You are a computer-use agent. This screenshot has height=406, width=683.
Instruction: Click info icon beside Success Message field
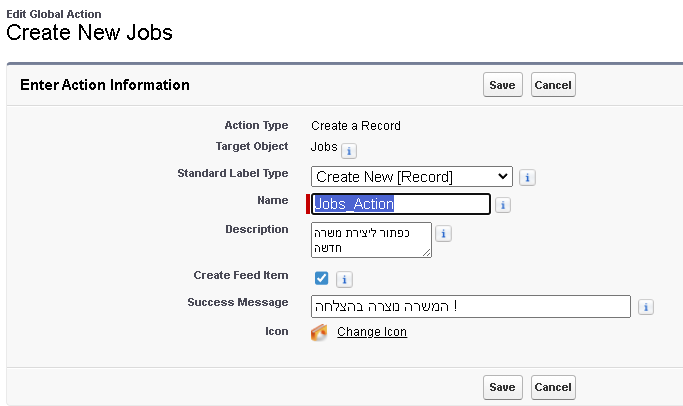646,307
